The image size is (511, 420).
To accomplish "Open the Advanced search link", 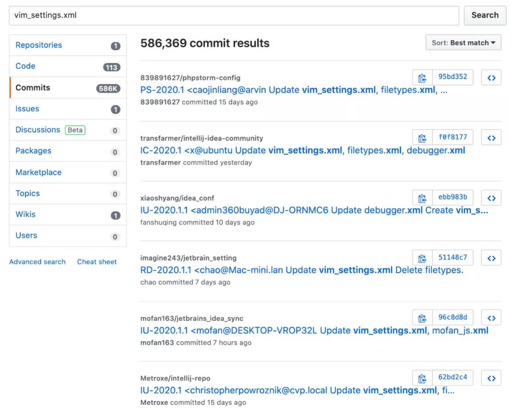I will [x=37, y=262].
